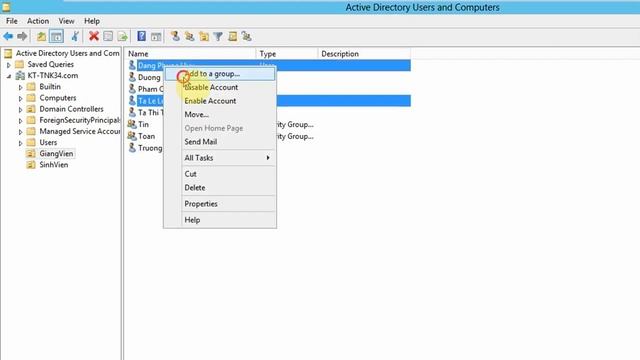Viewport: 640px width, 360px height.
Task: Click the Back arrow toolbar icon
Action: [8, 36]
